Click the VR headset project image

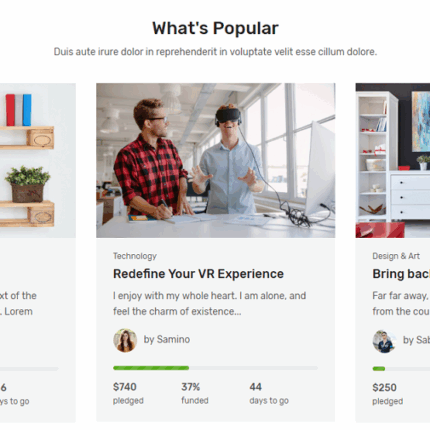click(216, 160)
